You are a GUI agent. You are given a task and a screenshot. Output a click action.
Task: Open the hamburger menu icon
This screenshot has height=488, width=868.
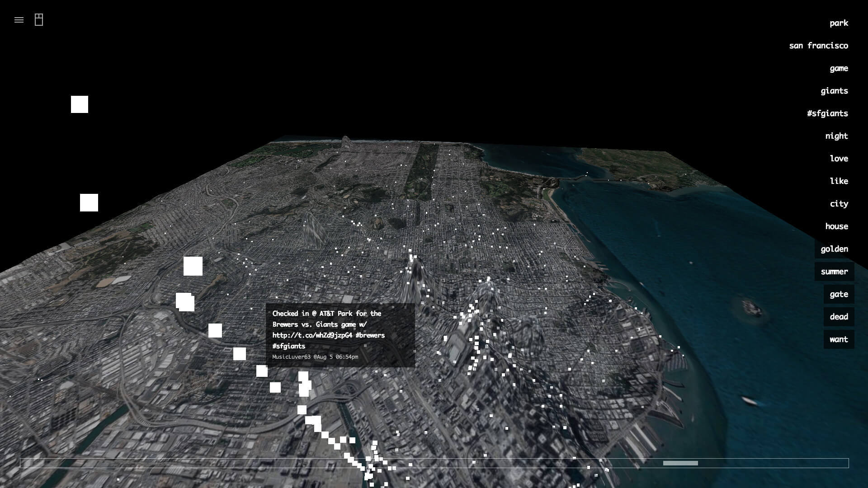(x=19, y=20)
